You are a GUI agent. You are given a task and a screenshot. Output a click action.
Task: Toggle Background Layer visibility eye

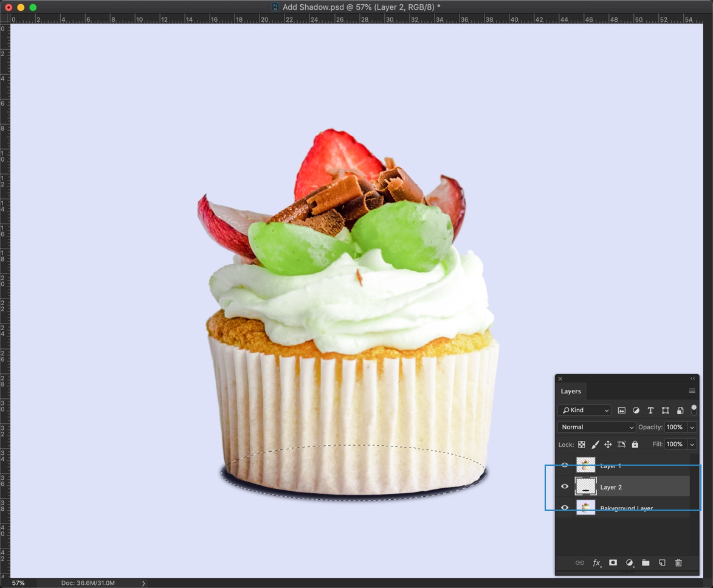[565, 508]
